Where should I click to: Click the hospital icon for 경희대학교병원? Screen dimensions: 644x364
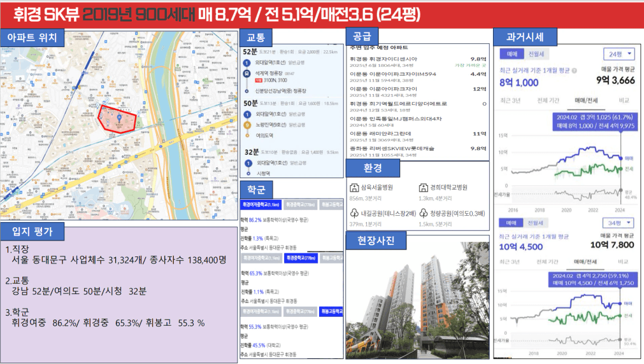pyautogui.click(x=423, y=188)
